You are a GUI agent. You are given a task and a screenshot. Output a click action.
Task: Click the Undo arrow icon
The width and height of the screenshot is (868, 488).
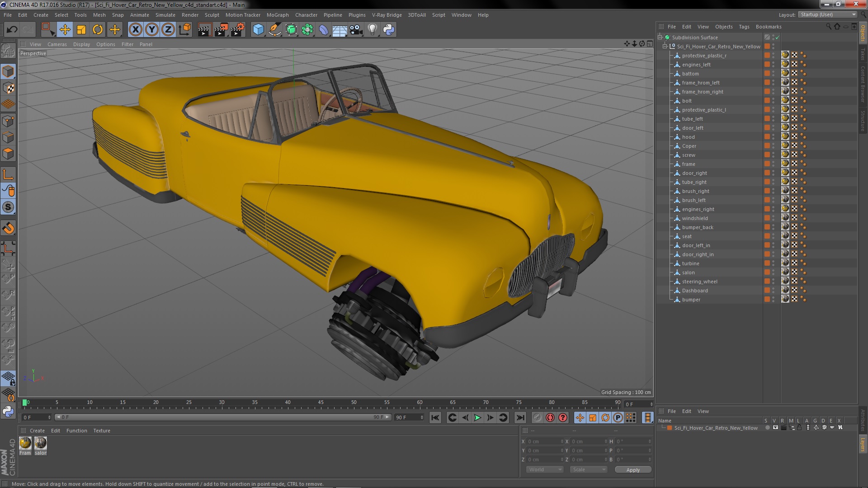point(12,30)
